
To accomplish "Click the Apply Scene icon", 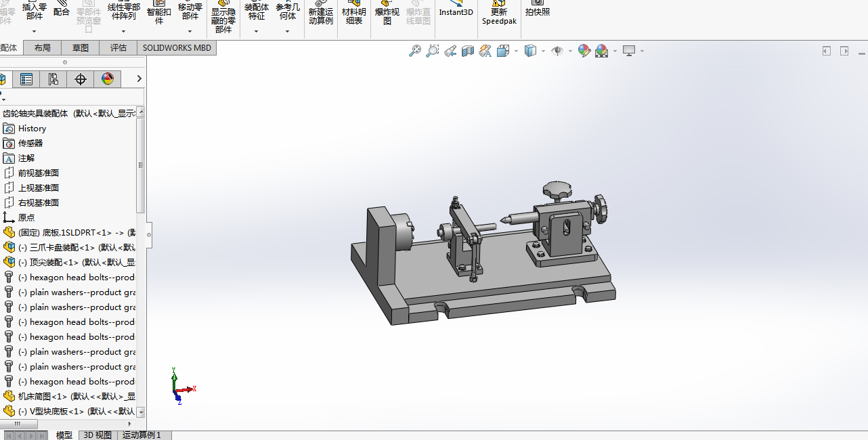I will (602, 51).
